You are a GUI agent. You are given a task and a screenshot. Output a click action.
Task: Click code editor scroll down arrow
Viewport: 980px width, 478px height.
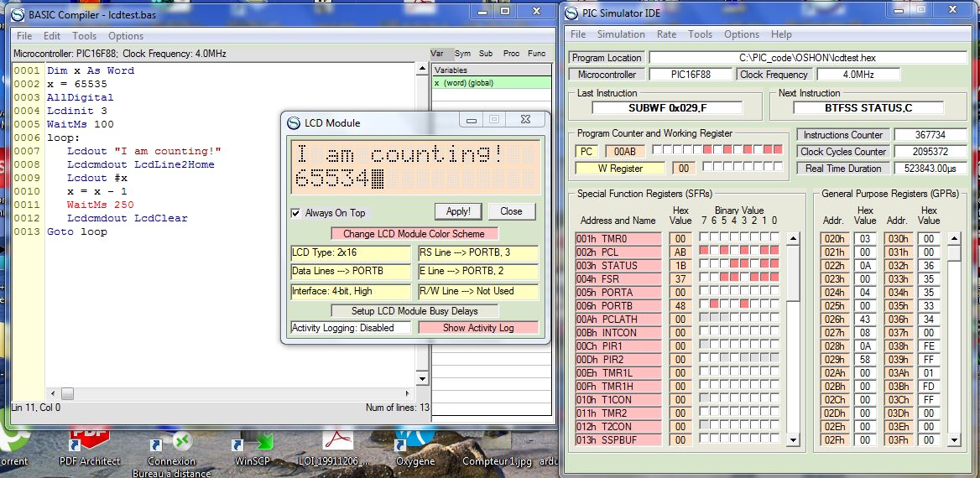tap(422, 379)
